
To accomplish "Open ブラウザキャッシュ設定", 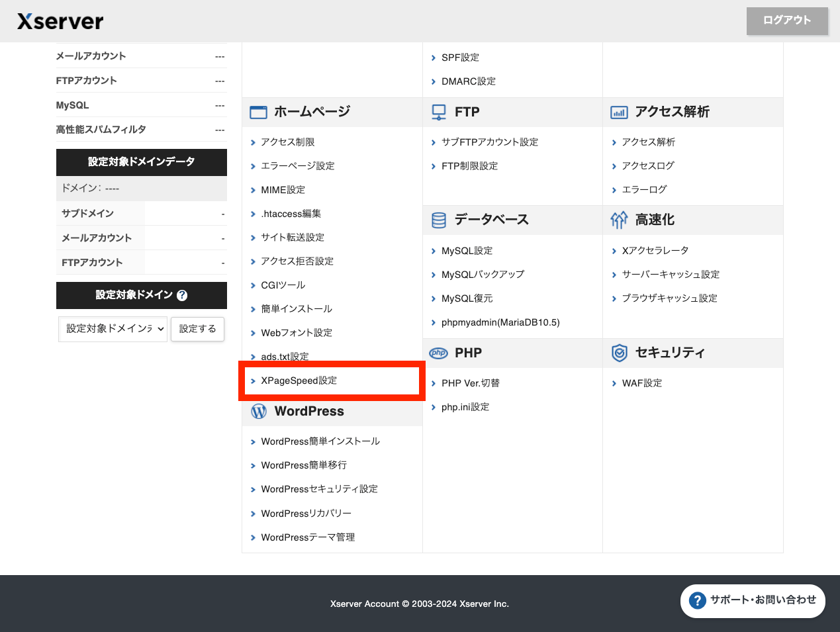I will (x=670, y=298).
